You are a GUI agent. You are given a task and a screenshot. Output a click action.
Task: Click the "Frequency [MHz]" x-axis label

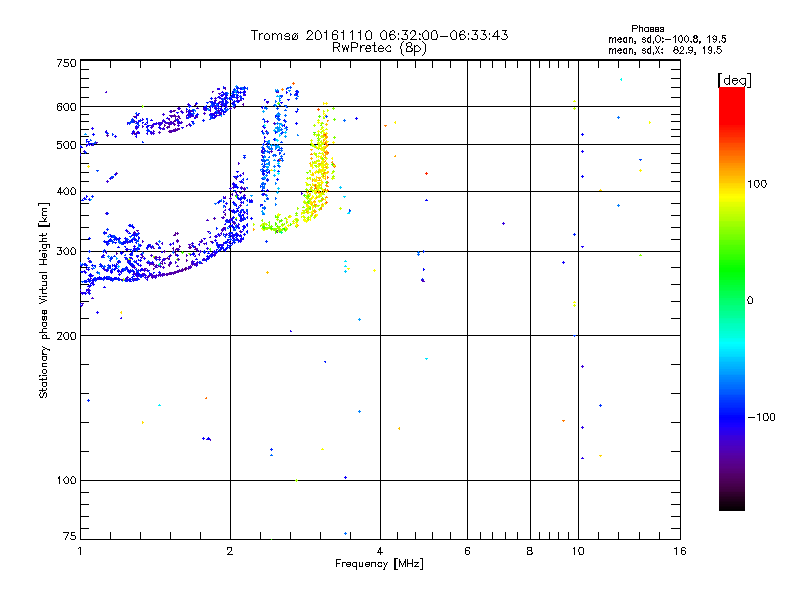tap(379, 564)
